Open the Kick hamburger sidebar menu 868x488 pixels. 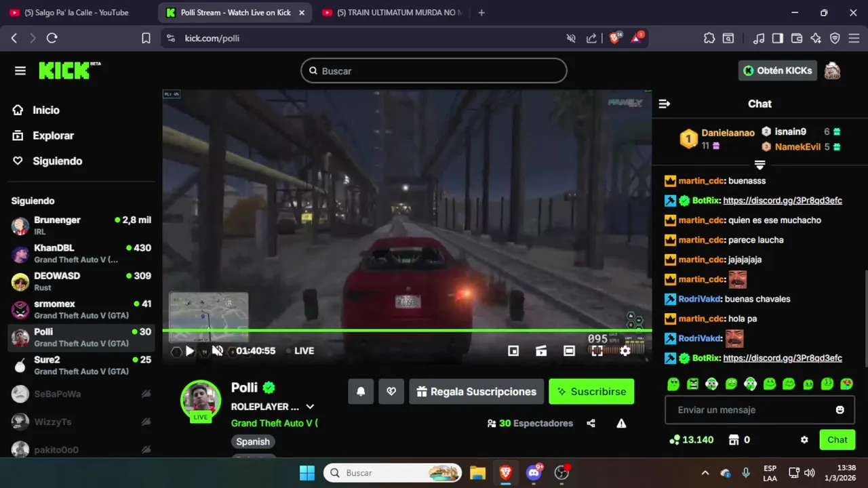tap(20, 70)
